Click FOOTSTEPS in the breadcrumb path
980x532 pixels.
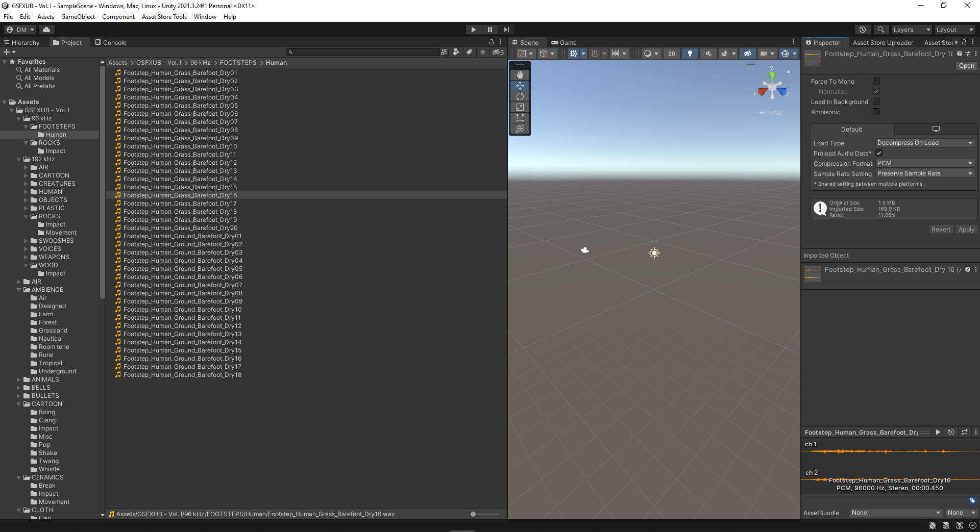click(x=238, y=63)
